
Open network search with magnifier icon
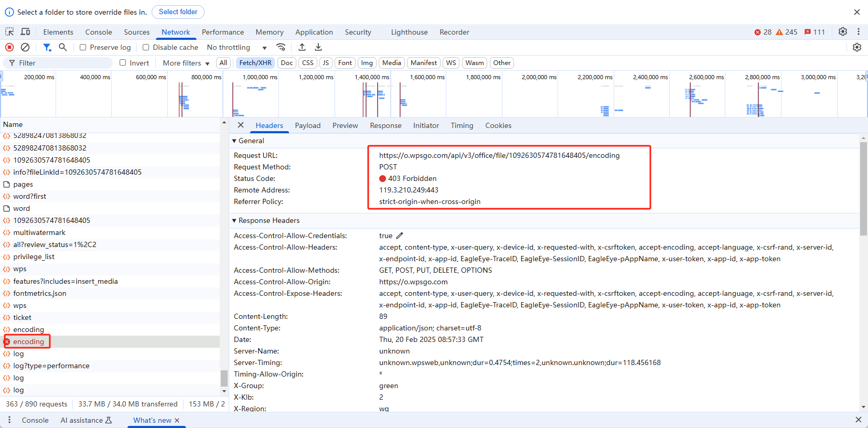tap(63, 47)
